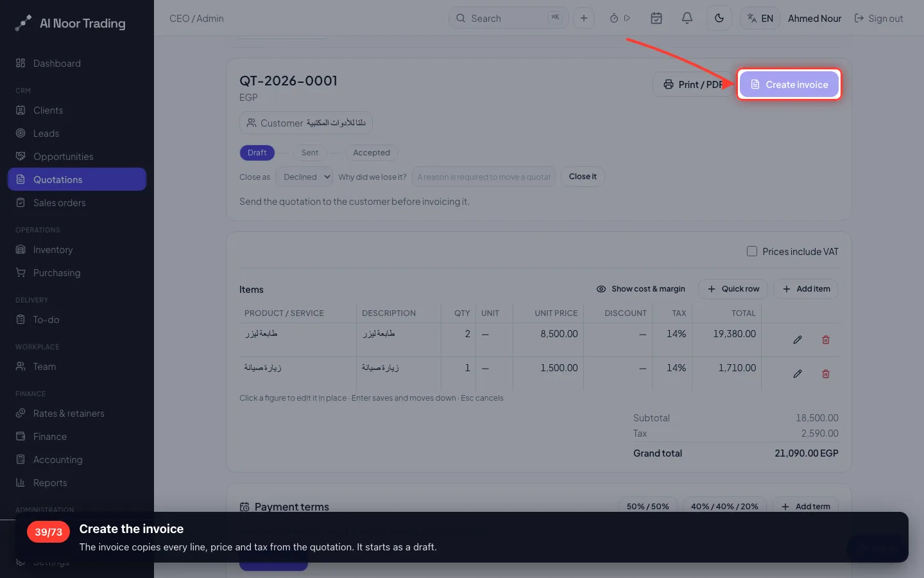The image size is (924, 578).
Task: Focus the Search field
Action: coord(508,18)
